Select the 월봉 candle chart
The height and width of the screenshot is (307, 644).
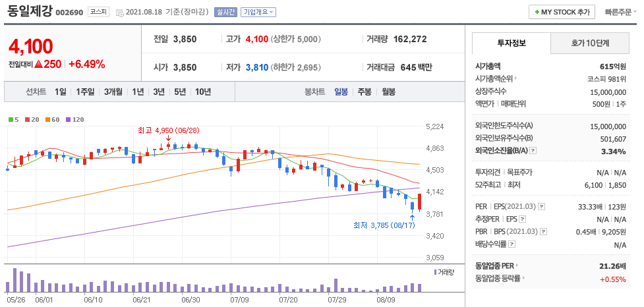point(388,92)
